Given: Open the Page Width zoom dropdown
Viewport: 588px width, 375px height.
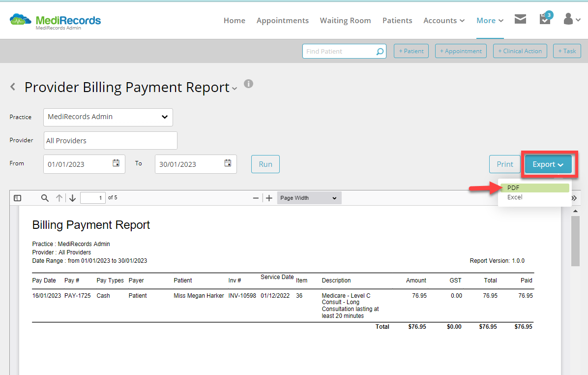Looking at the screenshot, I should pyautogui.click(x=309, y=198).
